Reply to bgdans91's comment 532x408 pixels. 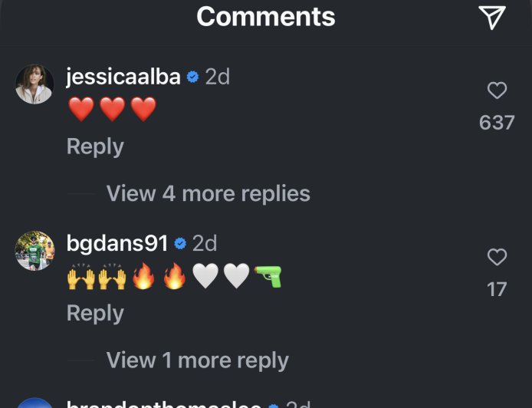click(95, 314)
